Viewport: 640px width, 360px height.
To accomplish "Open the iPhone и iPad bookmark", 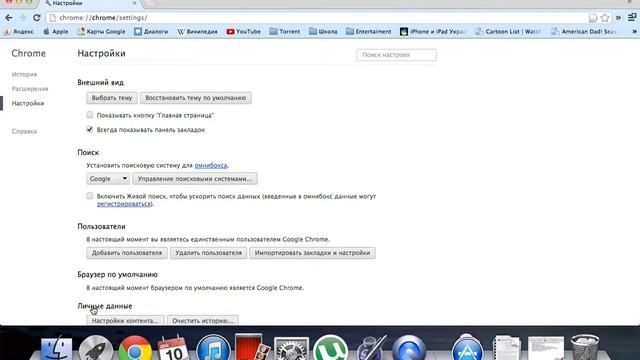I will [433, 31].
